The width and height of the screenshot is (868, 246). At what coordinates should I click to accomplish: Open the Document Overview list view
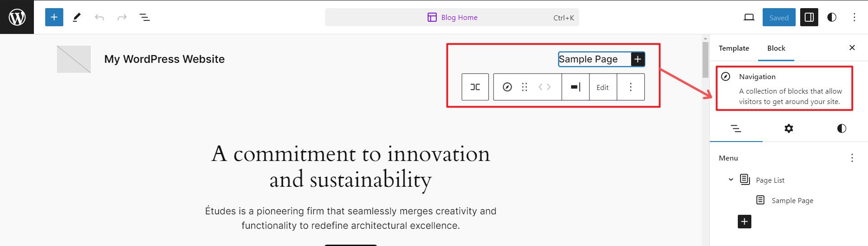pyautogui.click(x=145, y=17)
